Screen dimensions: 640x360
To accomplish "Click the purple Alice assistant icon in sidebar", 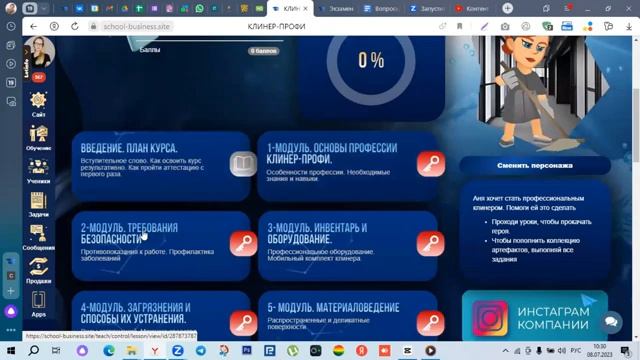I will 11,311.
